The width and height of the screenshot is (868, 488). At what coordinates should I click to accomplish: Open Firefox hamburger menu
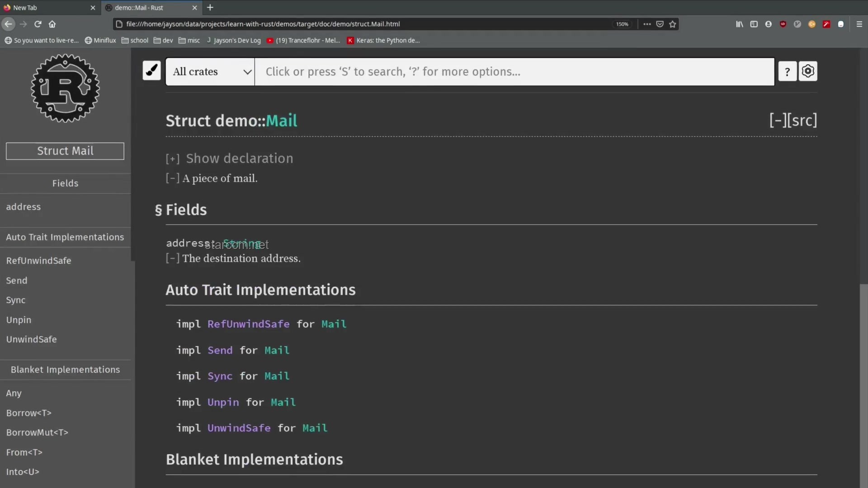click(x=859, y=24)
